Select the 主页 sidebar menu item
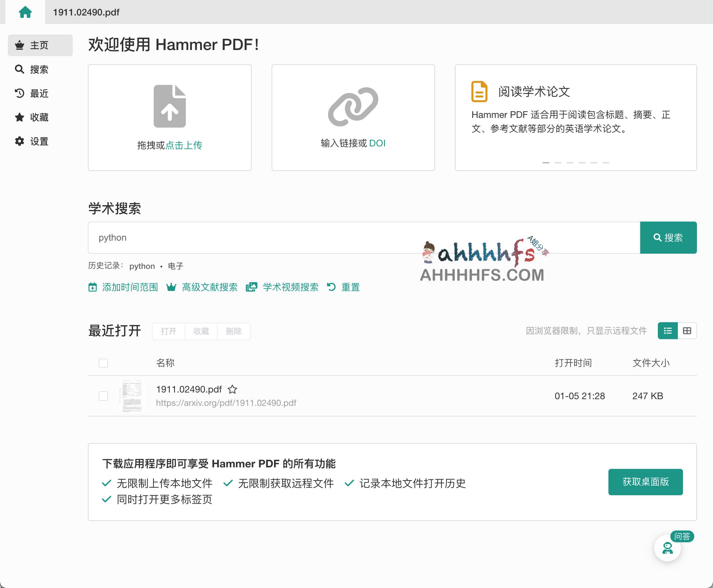 pos(39,45)
